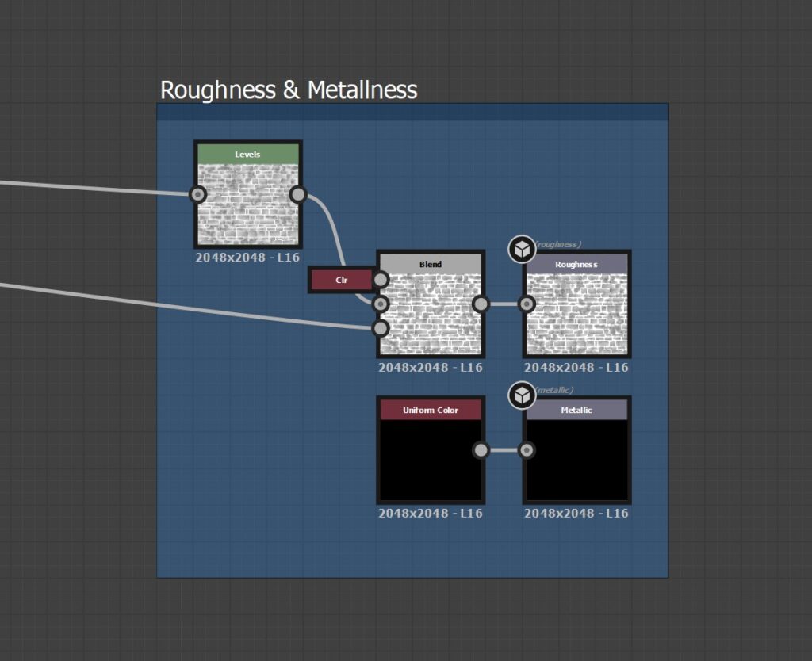Click the Uniform Color output connector
Image resolution: width=812 pixels, height=661 pixels.
tap(481, 449)
